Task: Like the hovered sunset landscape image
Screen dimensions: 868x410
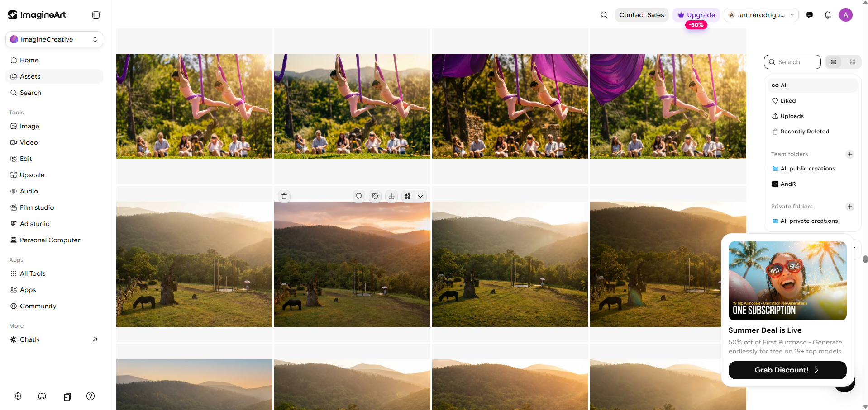Action: pyautogui.click(x=359, y=196)
